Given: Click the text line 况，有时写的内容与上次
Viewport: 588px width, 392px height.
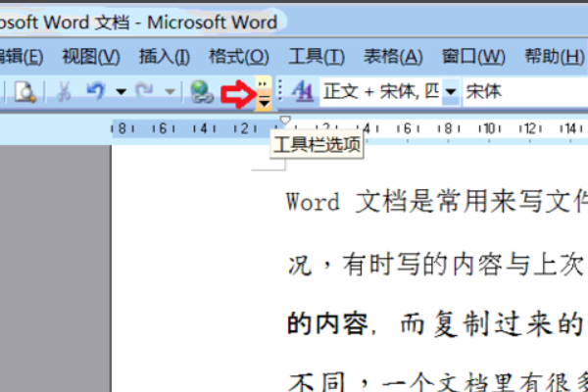Looking at the screenshot, I should coord(437,265).
